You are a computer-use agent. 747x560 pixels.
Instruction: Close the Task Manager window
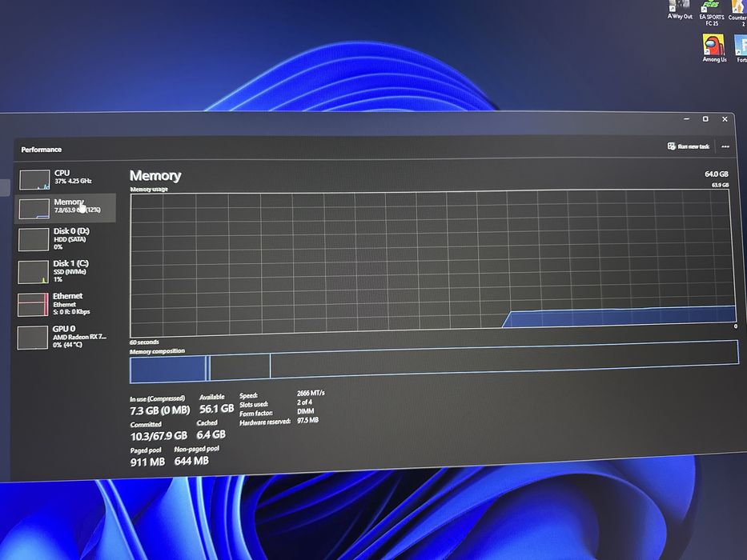[x=725, y=119]
